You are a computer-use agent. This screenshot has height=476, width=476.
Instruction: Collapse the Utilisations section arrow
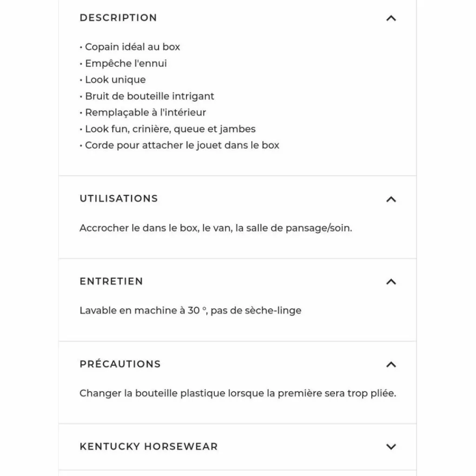pyautogui.click(x=391, y=199)
